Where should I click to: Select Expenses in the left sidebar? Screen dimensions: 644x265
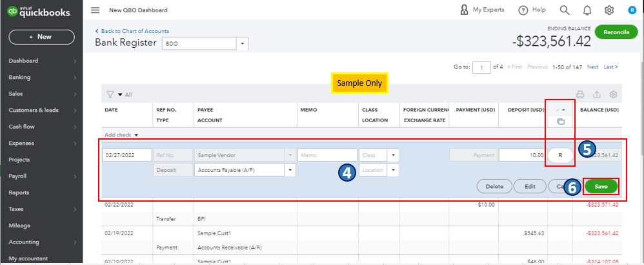(22, 143)
